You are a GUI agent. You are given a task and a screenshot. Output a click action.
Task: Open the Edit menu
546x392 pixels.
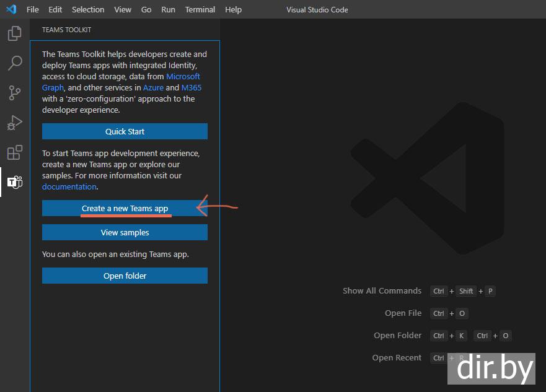pyautogui.click(x=55, y=9)
